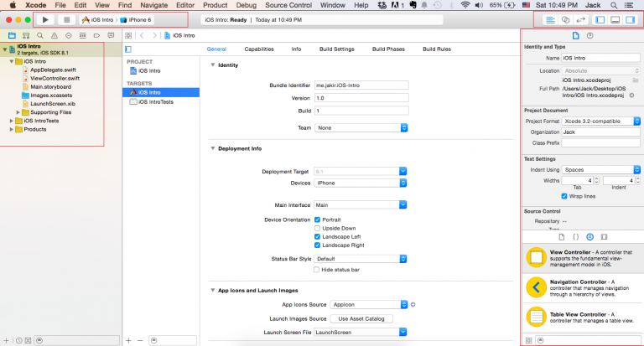Switch to the Version editor
The image size is (644, 346).
[x=580, y=18]
